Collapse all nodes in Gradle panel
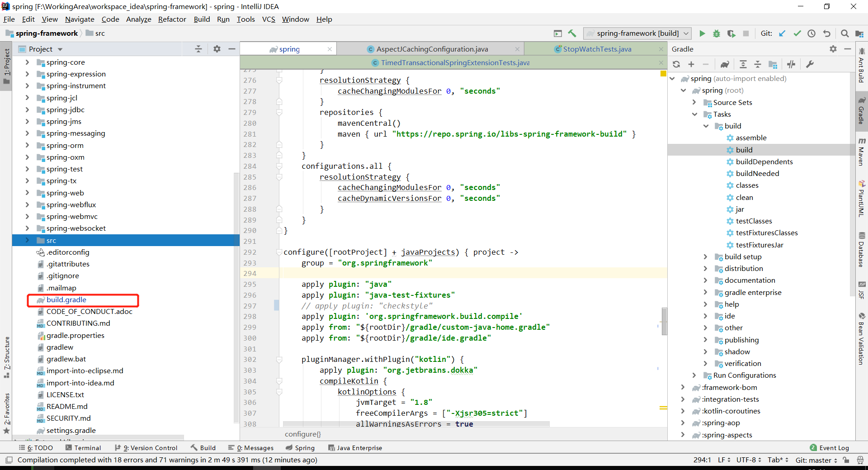Image resolution: width=868 pixels, height=470 pixels. point(758,64)
